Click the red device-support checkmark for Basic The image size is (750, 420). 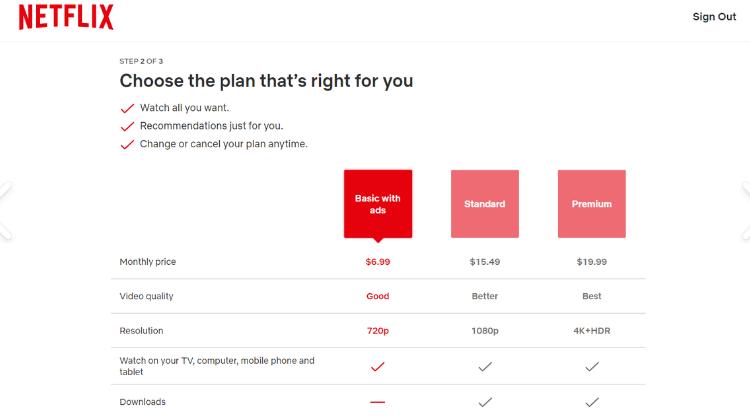coord(377,367)
